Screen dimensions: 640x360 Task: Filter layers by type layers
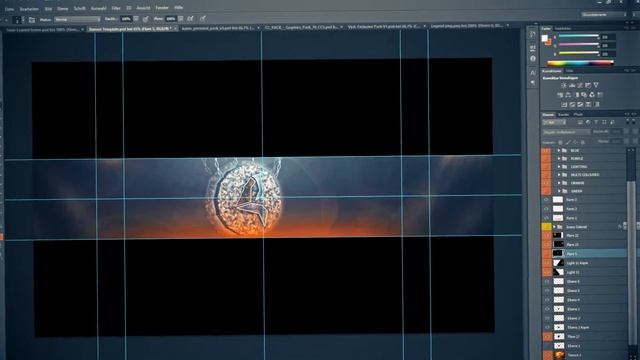pyautogui.click(x=596, y=122)
